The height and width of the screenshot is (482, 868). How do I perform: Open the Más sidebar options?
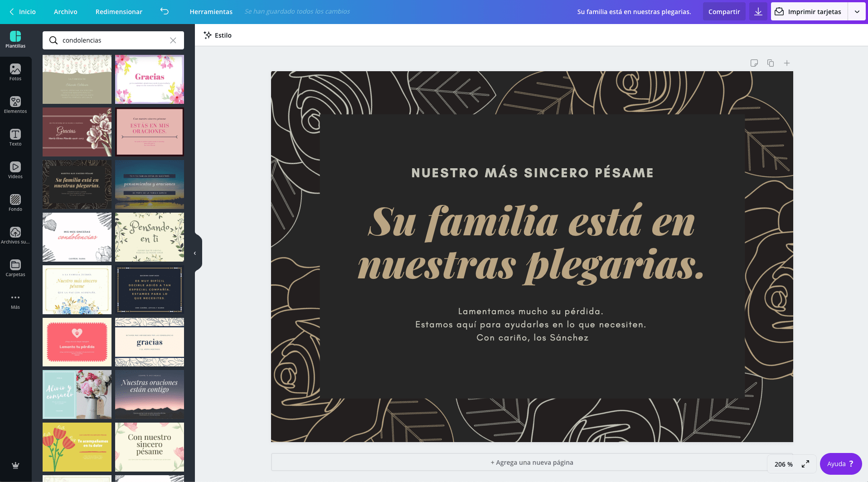coord(15,301)
